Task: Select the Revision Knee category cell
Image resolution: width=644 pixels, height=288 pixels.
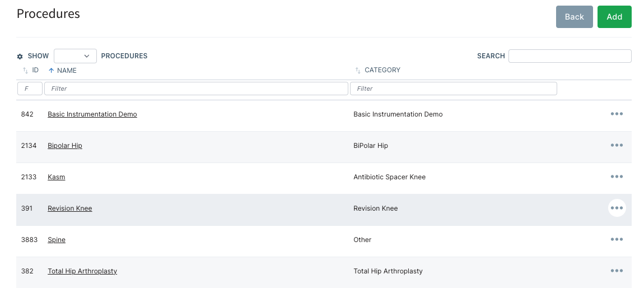Action: coord(375,208)
